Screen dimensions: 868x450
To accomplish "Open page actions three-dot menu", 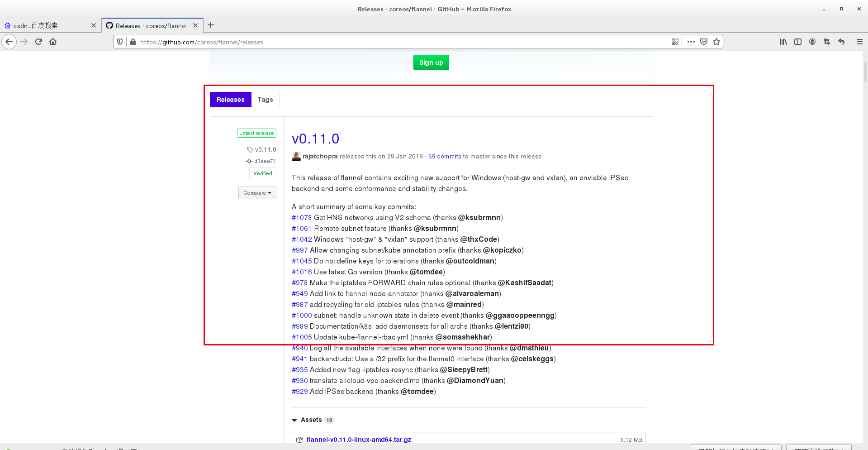I will (x=691, y=42).
